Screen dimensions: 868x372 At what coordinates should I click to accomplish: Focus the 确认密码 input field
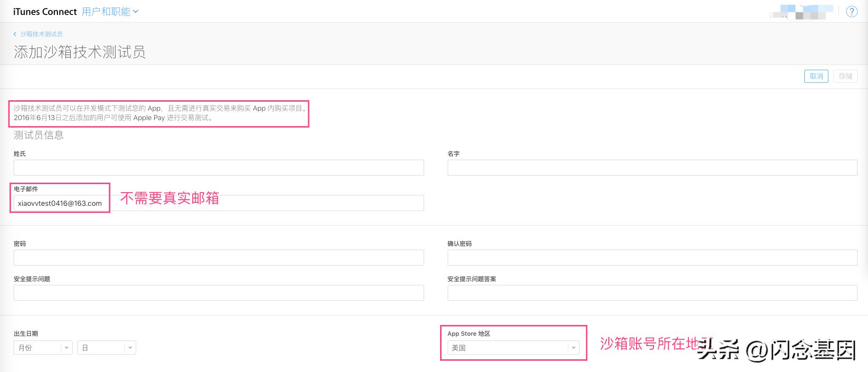652,258
